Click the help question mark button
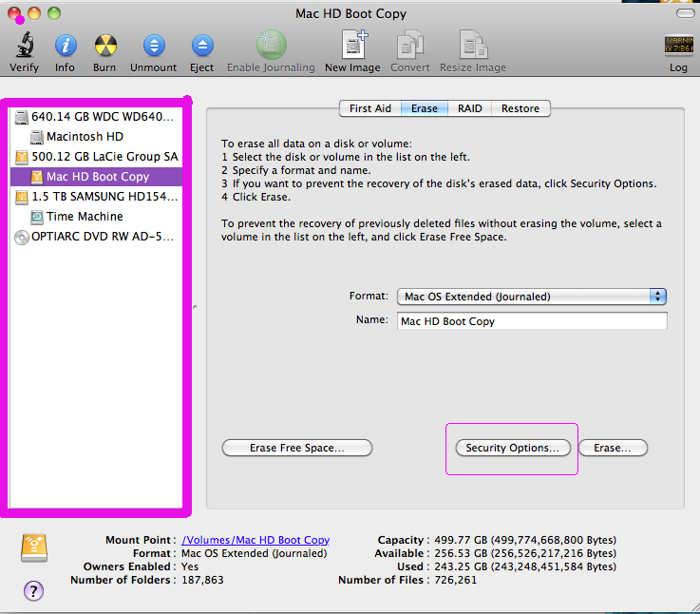Image resolution: width=700 pixels, height=614 pixels. [x=33, y=591]
